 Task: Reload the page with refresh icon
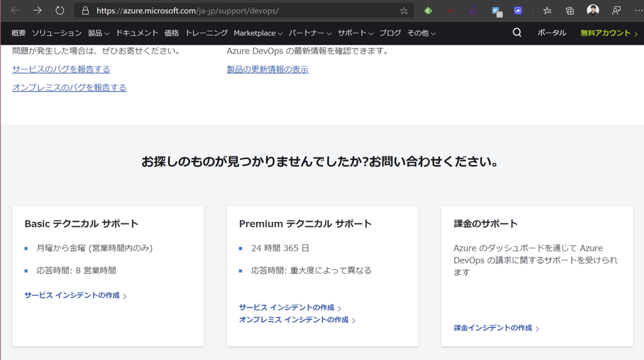pos(60,10)
